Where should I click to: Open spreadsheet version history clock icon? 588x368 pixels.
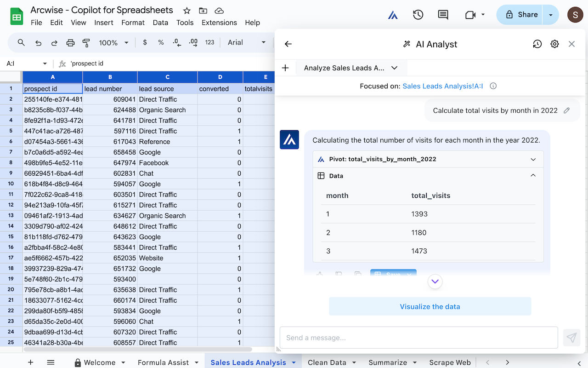[418, 15]
